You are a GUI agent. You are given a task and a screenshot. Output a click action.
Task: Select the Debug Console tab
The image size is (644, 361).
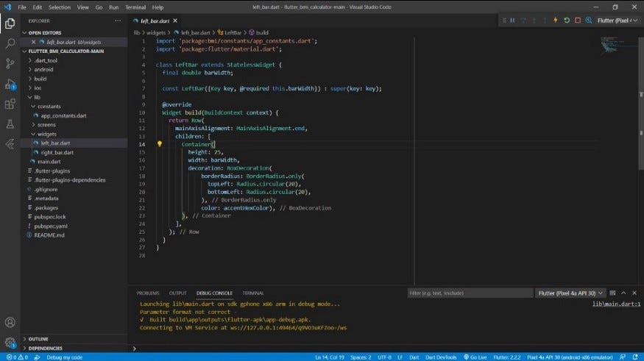214,293
